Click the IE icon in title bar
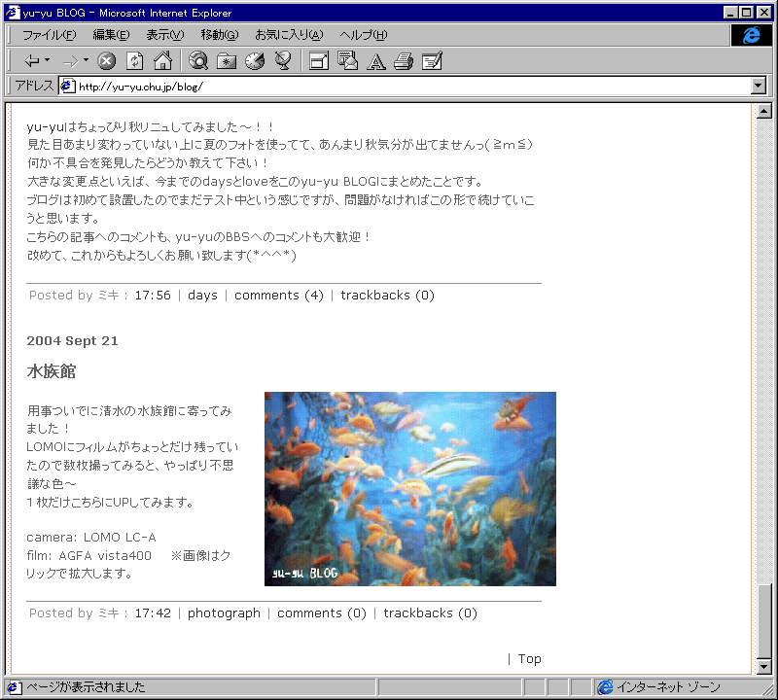 [13, 13]
